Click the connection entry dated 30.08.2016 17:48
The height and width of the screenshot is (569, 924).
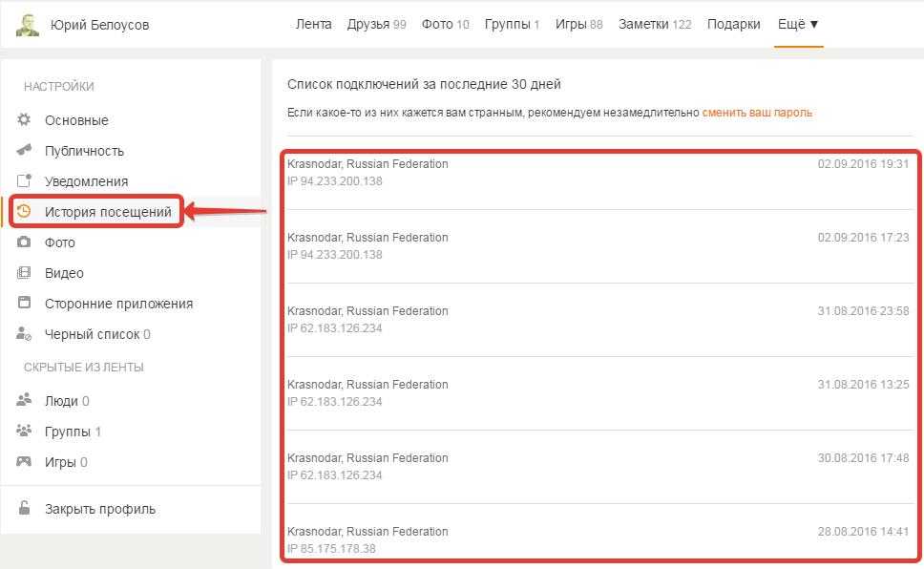tap(598, 468)
